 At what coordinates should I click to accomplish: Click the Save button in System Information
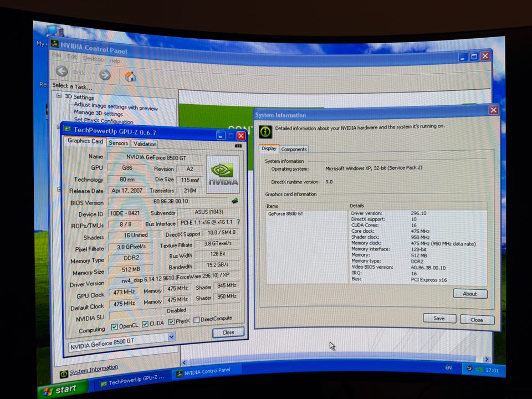pyautogui.click(x=439, y=318)
